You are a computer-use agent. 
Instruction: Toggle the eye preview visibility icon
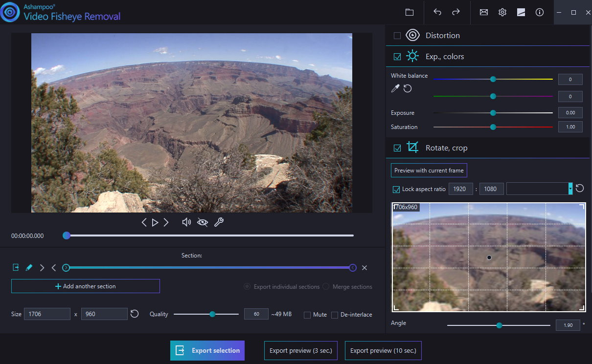pos(203,222)
